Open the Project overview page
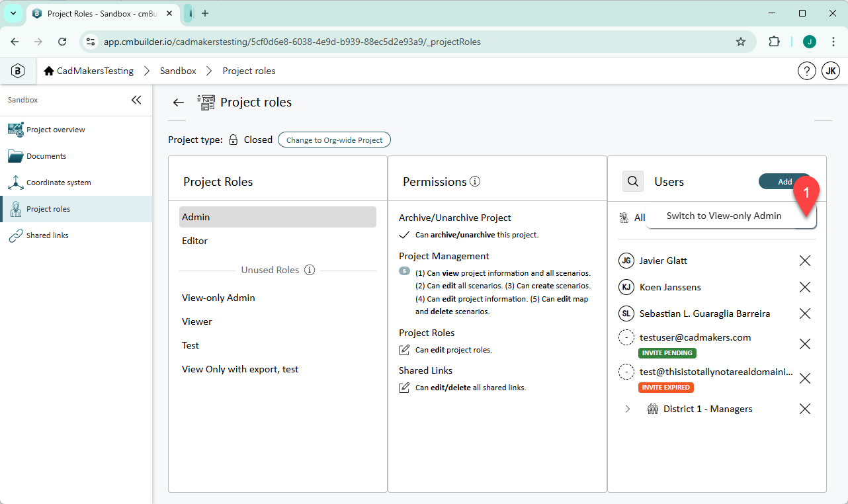Viewport: 848px width, 504px height. [76, 130]
